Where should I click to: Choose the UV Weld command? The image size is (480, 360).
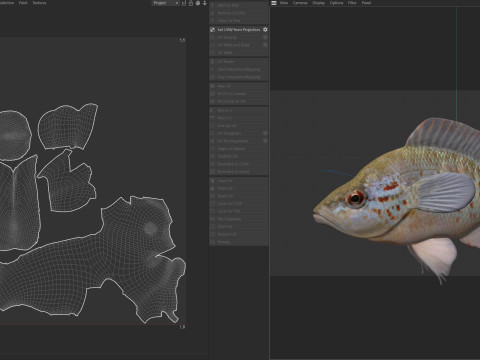click(238, 53)
